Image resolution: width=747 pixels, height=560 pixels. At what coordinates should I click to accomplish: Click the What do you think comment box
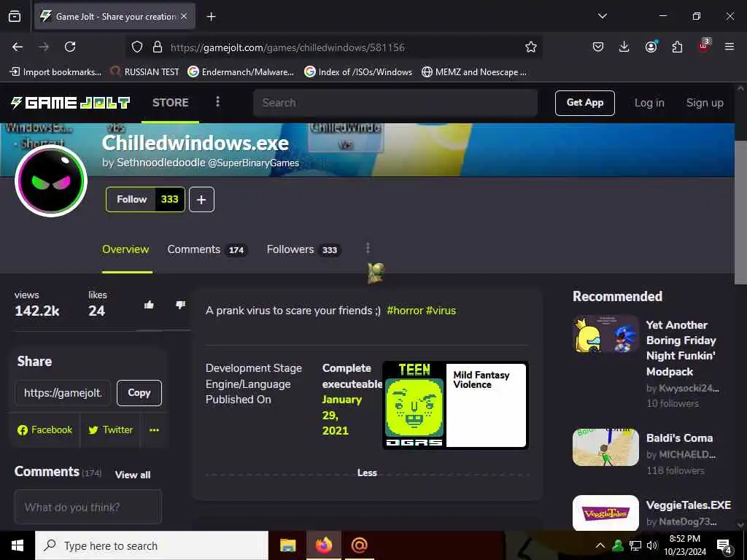coord(88,507)
